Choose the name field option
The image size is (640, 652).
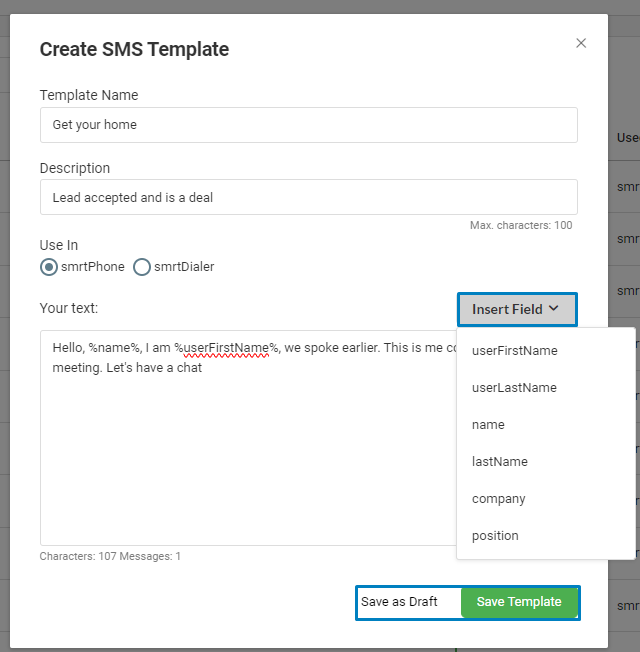488,424
